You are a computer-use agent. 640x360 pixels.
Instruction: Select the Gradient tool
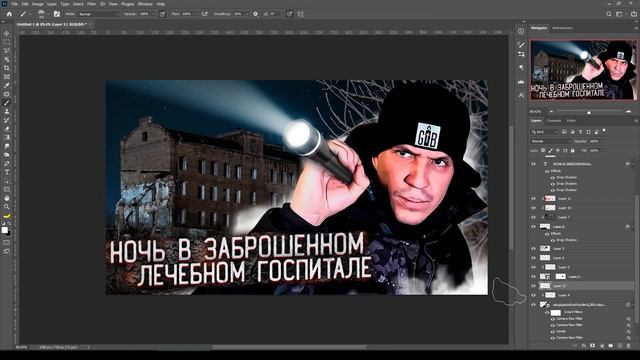(7, 137)
